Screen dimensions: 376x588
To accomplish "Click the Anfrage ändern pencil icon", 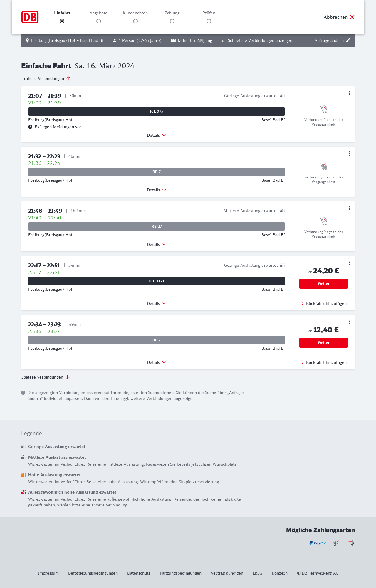I will tap(348, 40).
